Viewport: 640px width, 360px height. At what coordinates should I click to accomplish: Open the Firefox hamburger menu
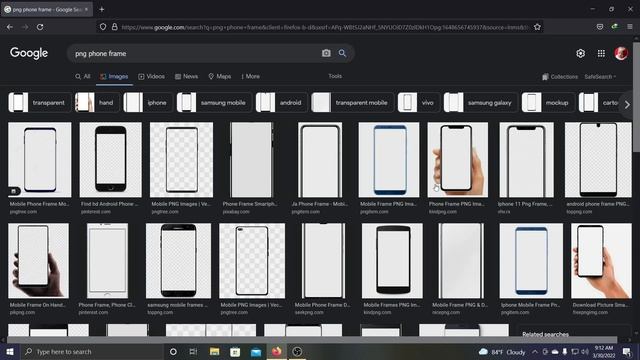coord(630,27)
